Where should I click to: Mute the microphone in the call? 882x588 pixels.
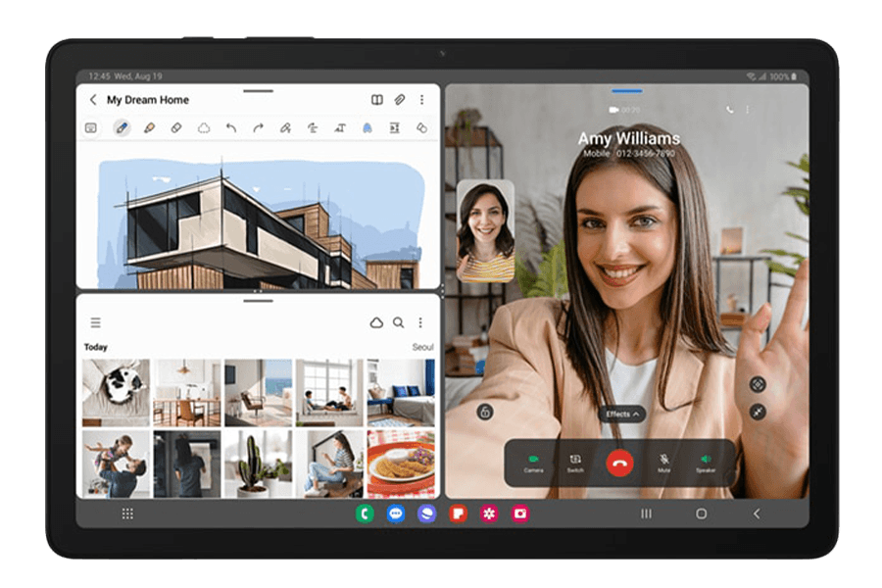point(663,462)
